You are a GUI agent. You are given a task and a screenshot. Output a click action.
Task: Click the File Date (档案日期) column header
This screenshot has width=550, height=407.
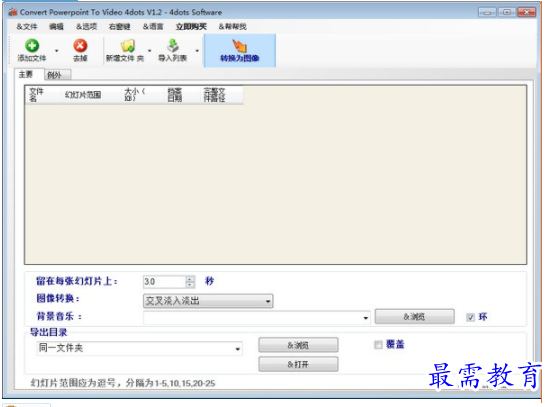182,95
